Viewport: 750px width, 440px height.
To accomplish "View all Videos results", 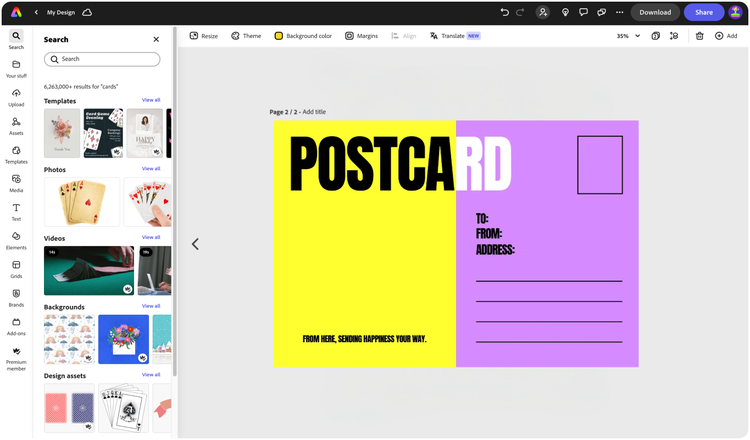I will 151,237.
